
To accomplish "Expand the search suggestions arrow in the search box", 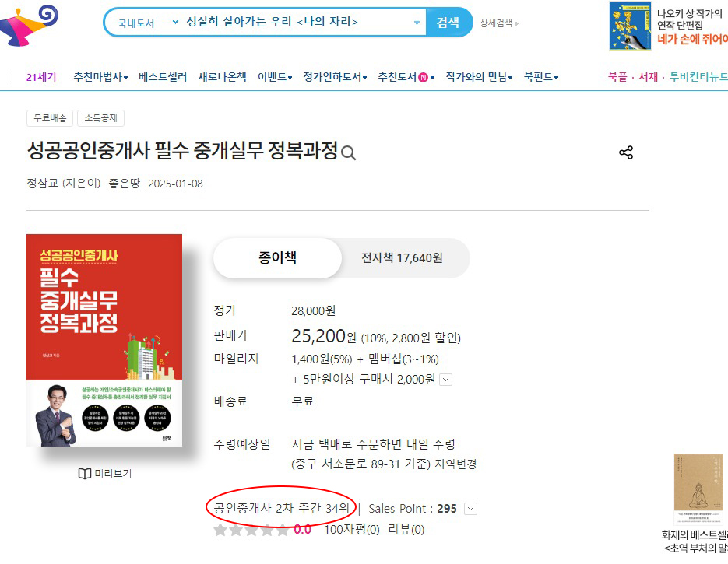I will pyautogui.click(x=417, y=23).
